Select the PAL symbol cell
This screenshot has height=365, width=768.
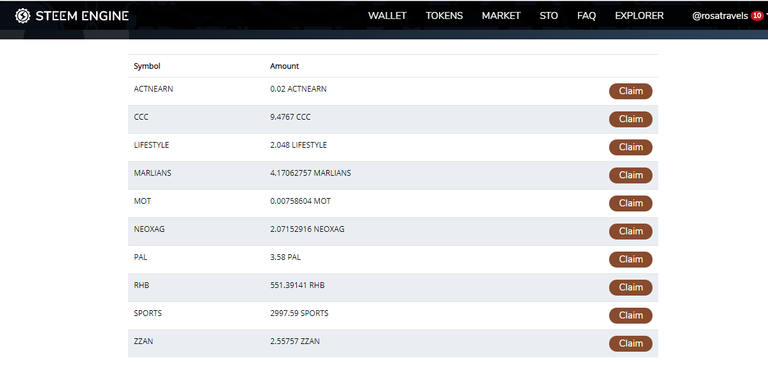(141, 257)
